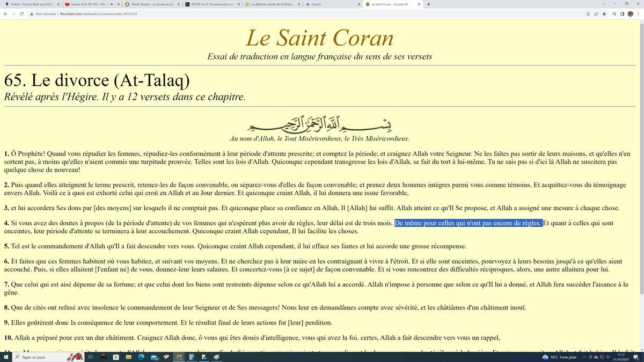Click the audio speaker icon on YouTube tab
The height and width of the screenshot is (362, 644).
[x=112, y=4]
